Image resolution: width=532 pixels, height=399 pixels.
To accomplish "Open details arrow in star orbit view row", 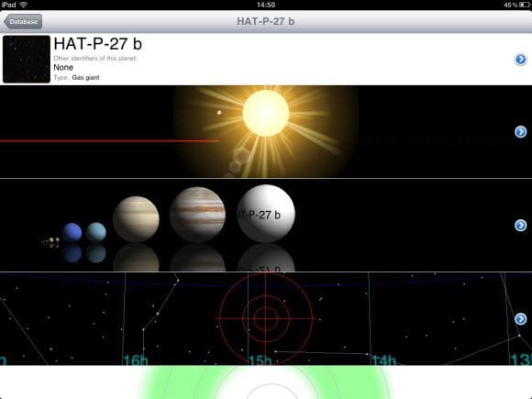I will coord(520,132).
